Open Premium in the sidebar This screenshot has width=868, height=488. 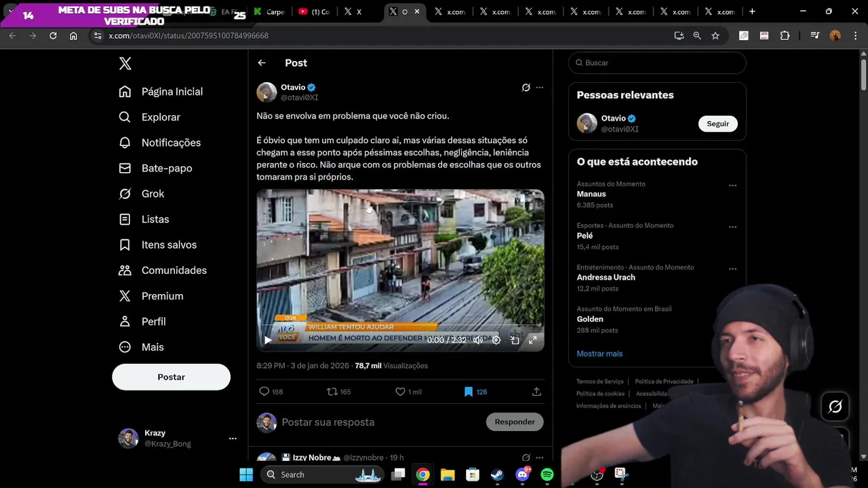click(x=151, y=296)
